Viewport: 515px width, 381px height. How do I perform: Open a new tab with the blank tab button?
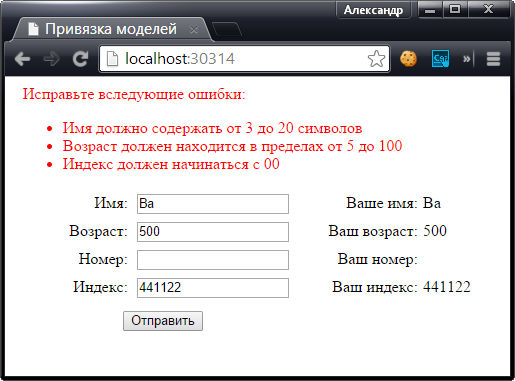[227, 30]
